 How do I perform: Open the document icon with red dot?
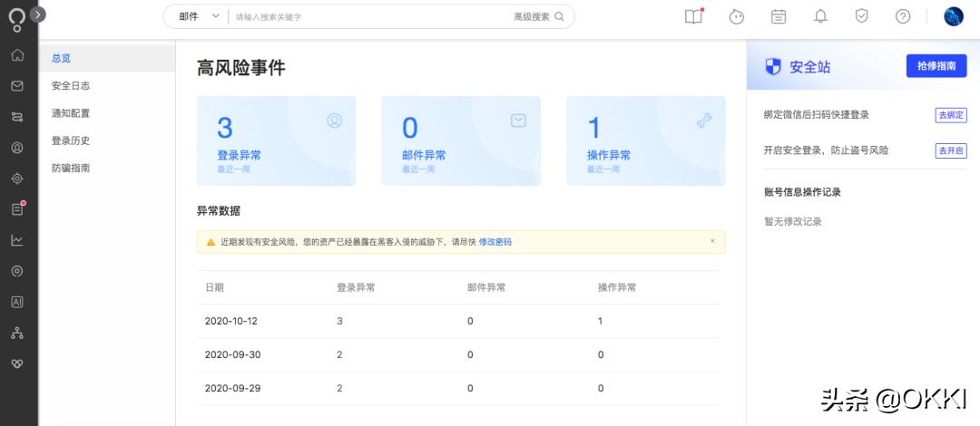pyautogui.click(x=17, y=209)
